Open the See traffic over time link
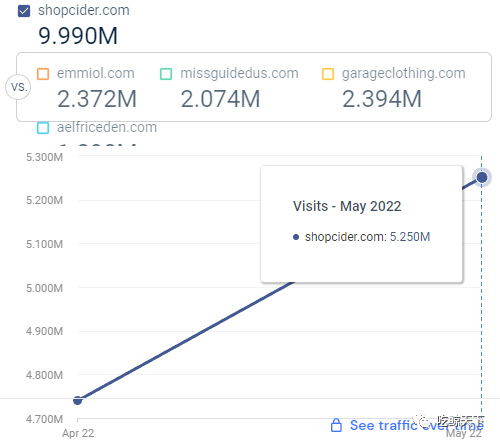The image size is (500, 442). click(x=416, y=425)
